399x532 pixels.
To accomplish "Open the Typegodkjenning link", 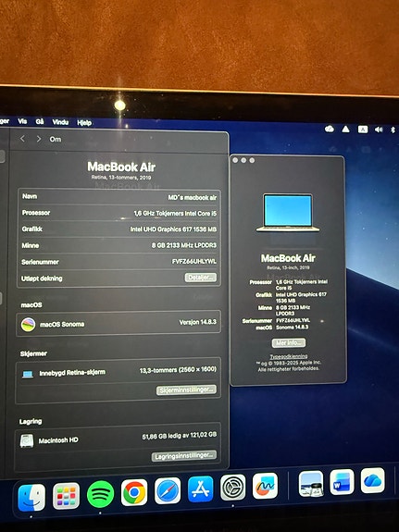I will [289, 356].
